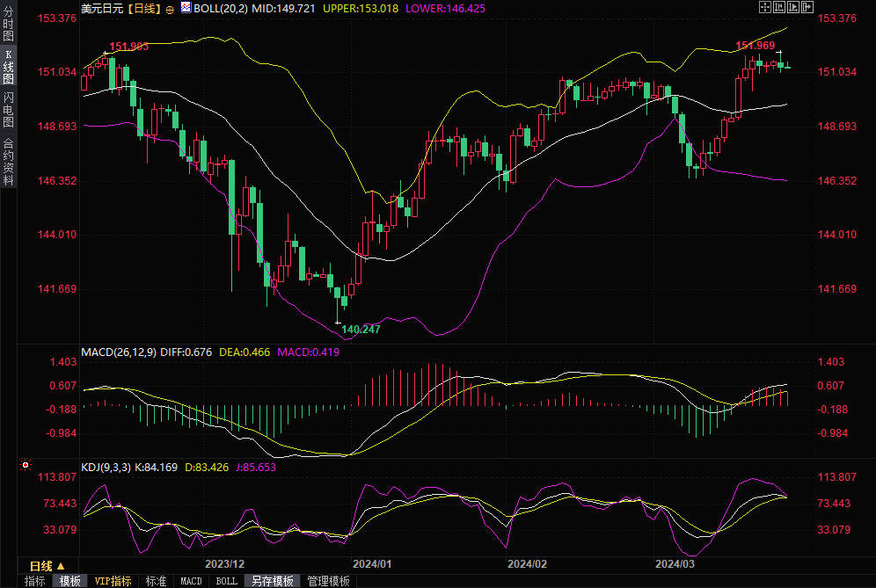This screenshot has width=876, height=588.
Task: Open the VIP指标 tab
Action: pyautogui.click(x=113, y=581)
